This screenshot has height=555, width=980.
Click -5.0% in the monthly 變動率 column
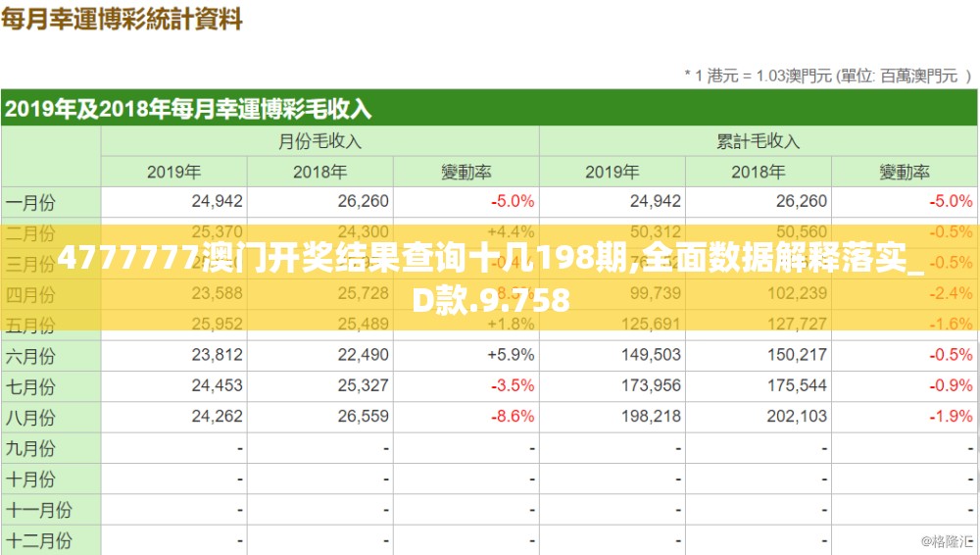pos(513,201)
